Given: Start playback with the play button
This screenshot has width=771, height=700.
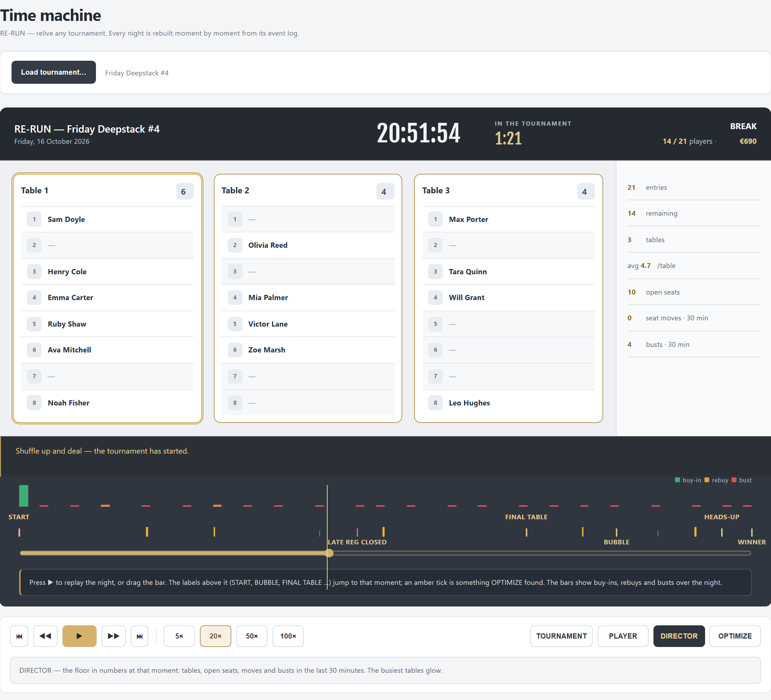Looking at the screenshot, I should click(79, 636).
